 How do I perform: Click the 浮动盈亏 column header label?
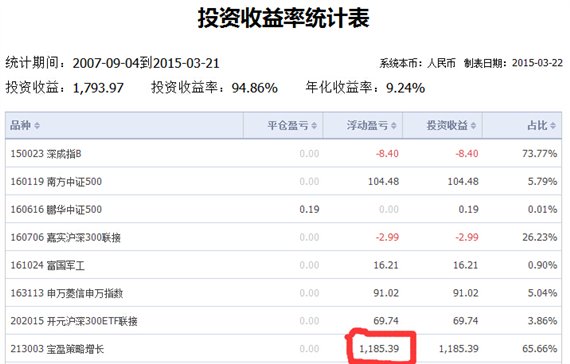(367, 125)
